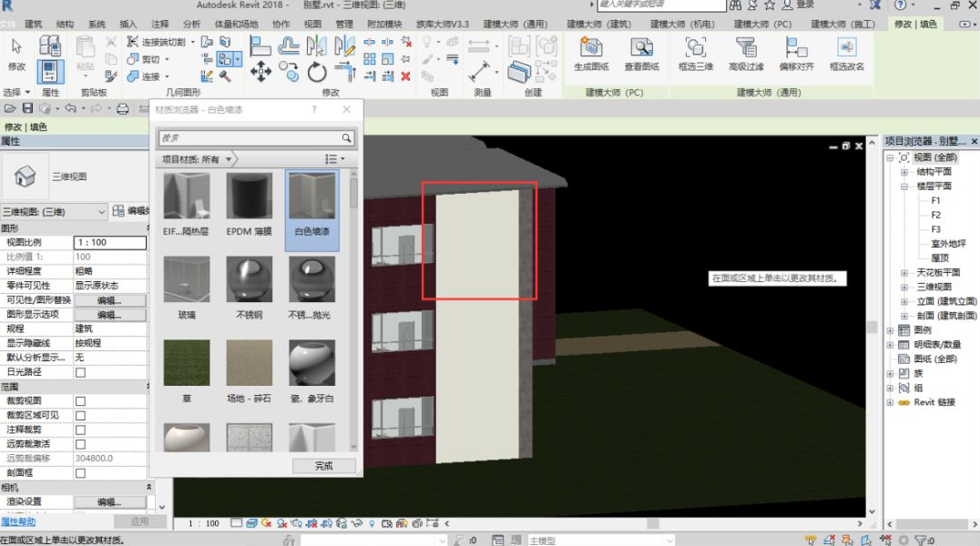Open the 族库大师V3.3 ribbon tab

pyautogui.click(x=443, y=25)
